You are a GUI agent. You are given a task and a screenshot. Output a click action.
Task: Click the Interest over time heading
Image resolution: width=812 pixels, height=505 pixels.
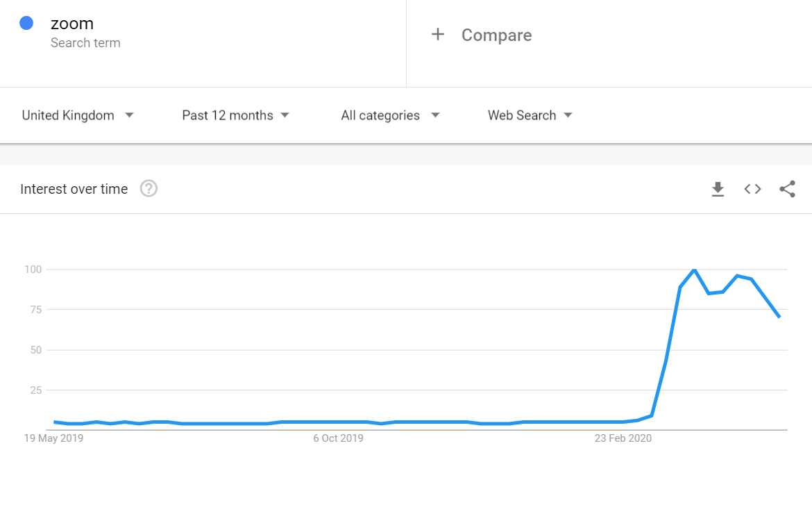point(74,189)
